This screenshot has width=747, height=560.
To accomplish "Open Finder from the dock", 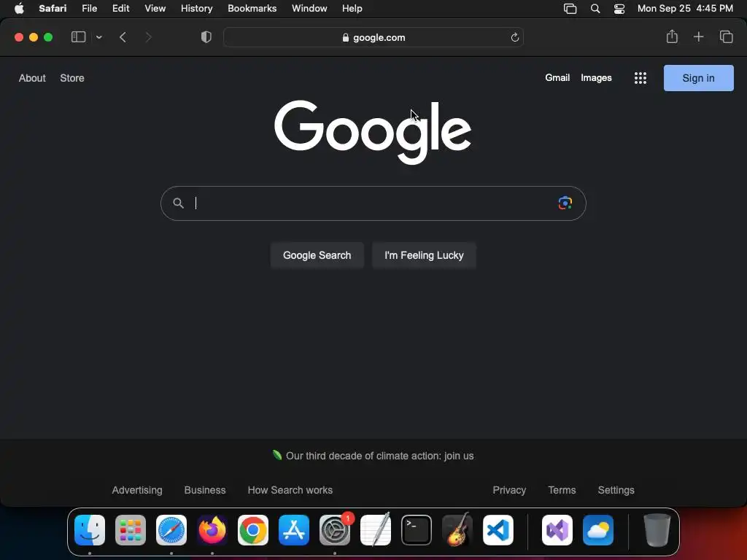I will coord(90,530).
